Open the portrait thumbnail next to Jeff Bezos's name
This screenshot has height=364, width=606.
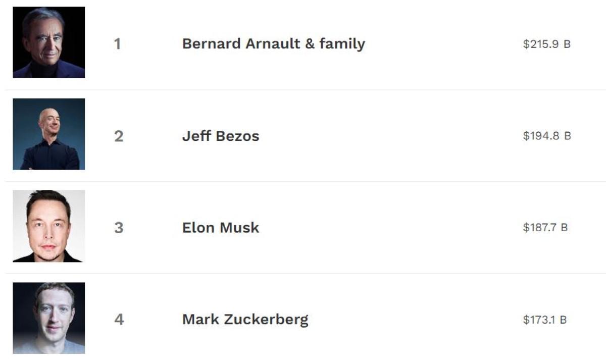[x=49, y=134]
